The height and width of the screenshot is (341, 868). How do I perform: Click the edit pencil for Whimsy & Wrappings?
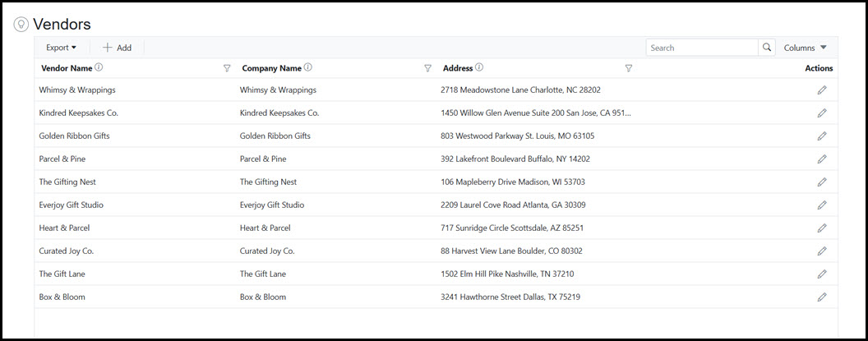[x=821, y=90]
